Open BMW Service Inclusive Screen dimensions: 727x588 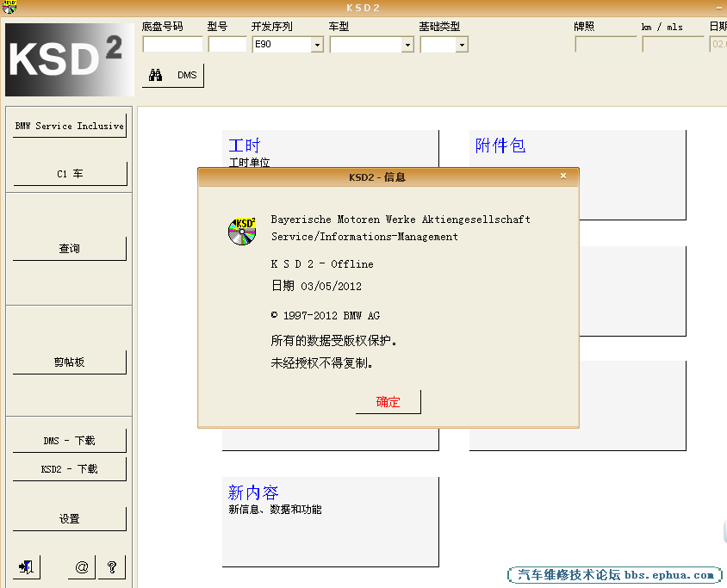70,126
